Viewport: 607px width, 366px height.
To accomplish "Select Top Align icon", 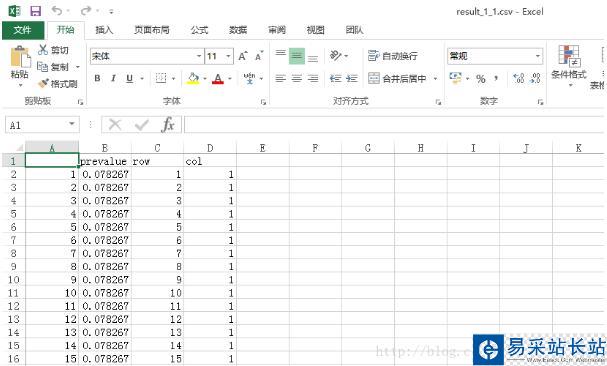I will 281,53.
